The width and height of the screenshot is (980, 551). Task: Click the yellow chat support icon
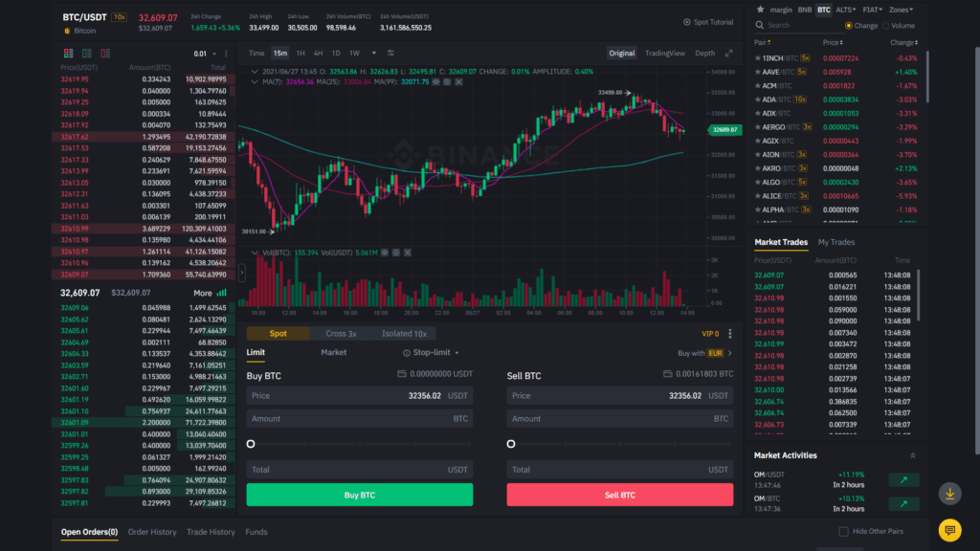pyautogui.click(x=949, y=529)
